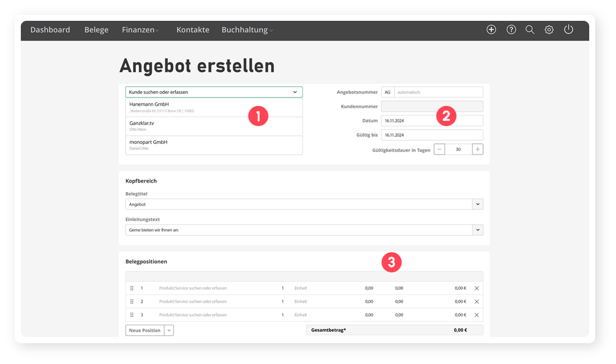Viewport: 616px width, 364px height.
Task: Delete position row 2 with X
Action: [477, 302]
